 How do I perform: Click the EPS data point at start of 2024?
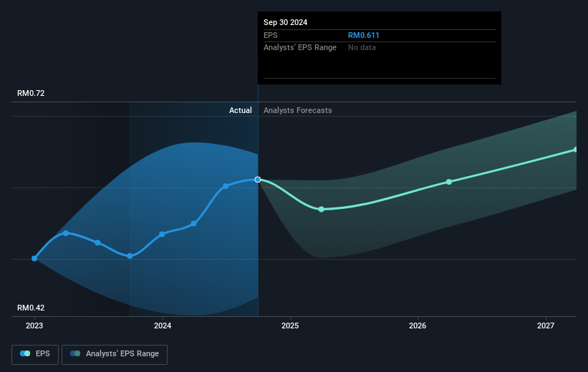click(x=162, y=235)
